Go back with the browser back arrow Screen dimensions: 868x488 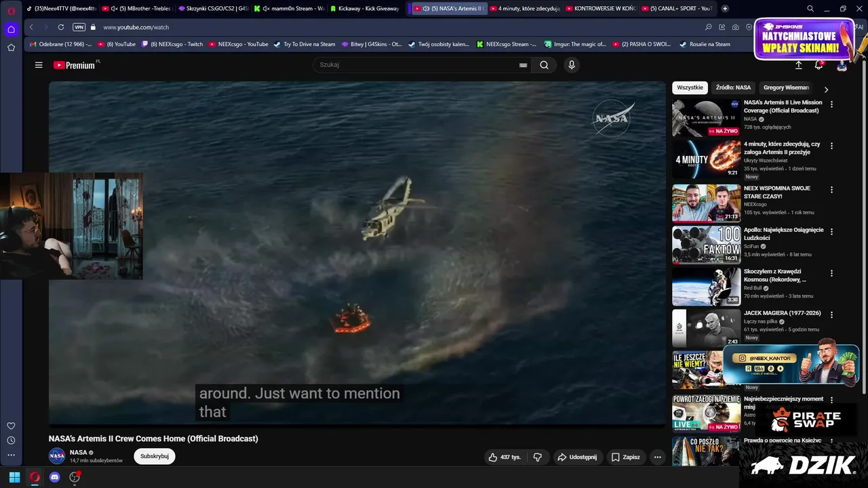[31, 27]
